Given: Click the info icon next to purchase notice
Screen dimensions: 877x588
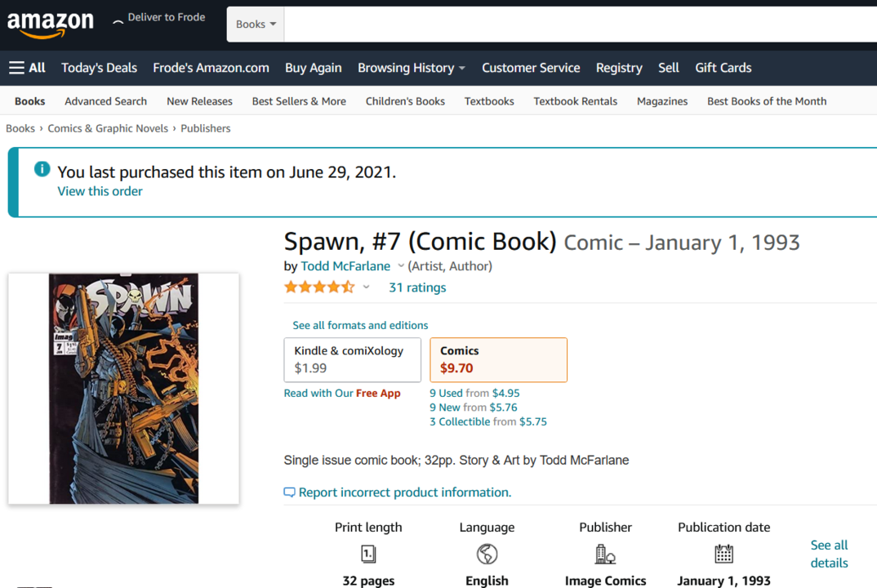Looking at the screenshot, I should (x=42, y=168).
